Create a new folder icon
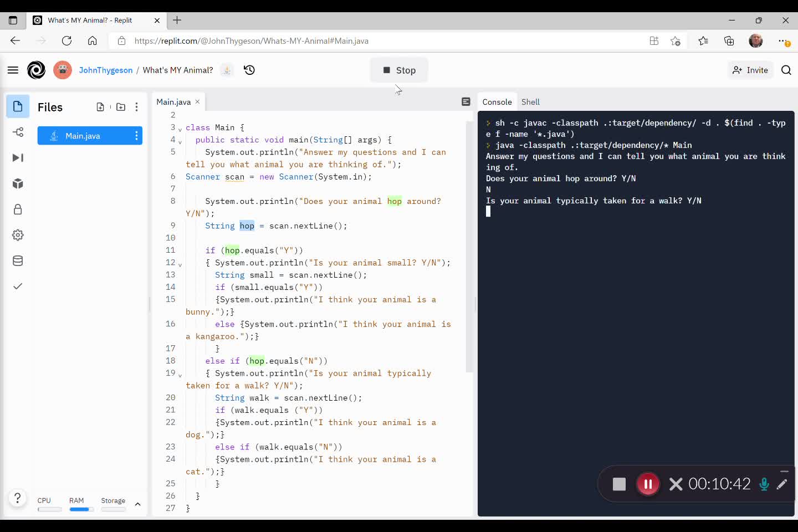The width and height of the screenshot is (798, 532). point(121,107)
